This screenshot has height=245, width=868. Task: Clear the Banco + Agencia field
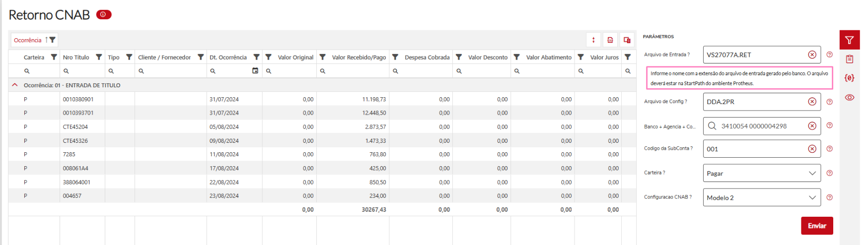pos(812,126)
